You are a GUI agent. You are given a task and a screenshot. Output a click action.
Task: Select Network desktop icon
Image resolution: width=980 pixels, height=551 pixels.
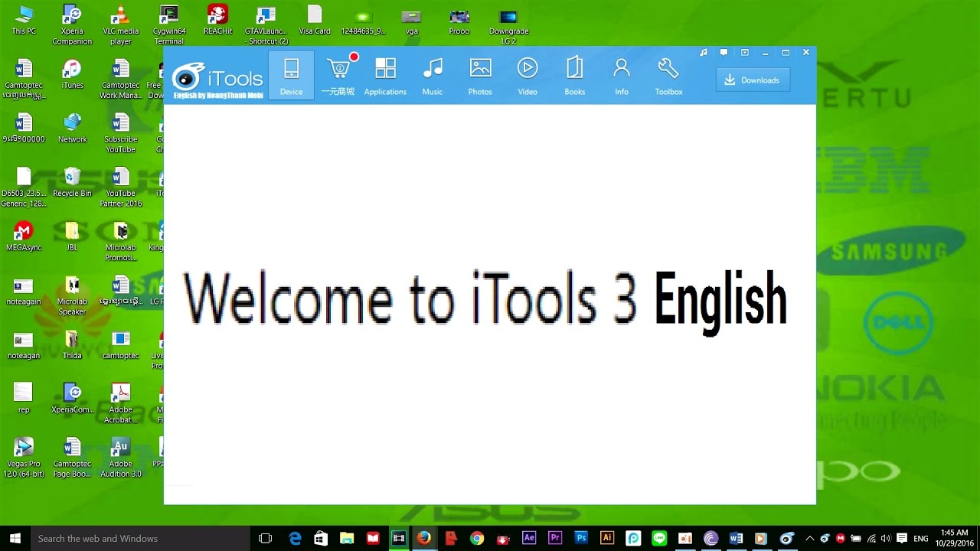(x=72, y=129)
